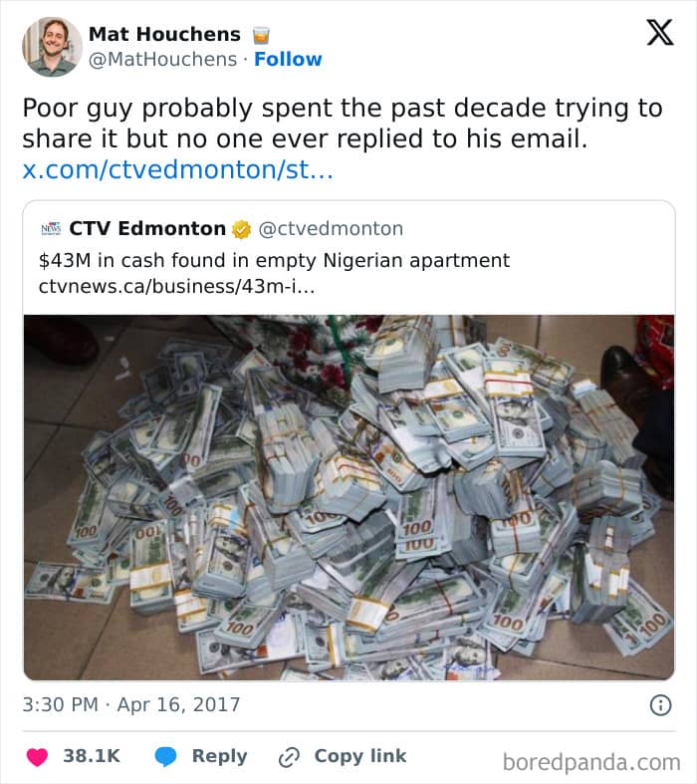
Task: Open the X logo icon
Action: 660,33
